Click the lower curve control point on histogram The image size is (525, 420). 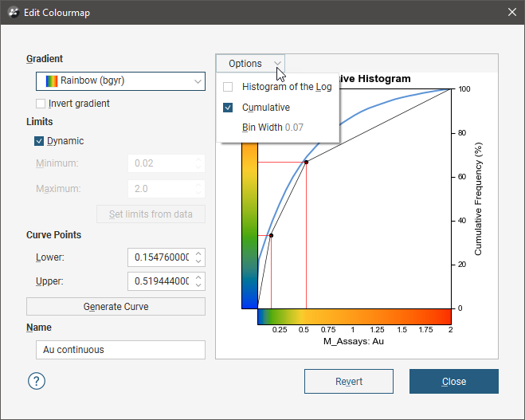[x=272, y=235]
